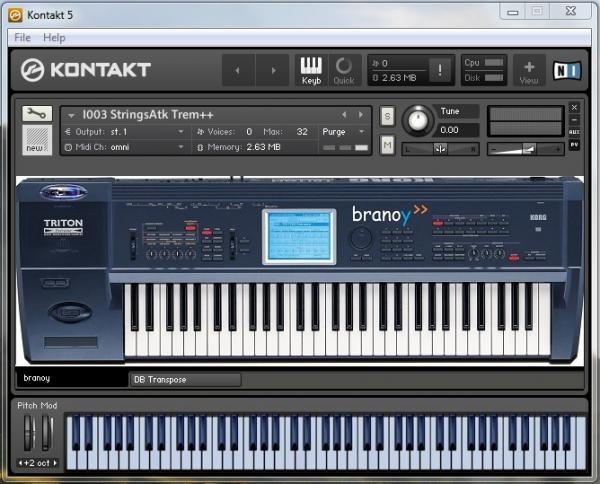Select the I003 StringsAtk Trem++ name field
The height and width of the screenshot is (484, 600).
point(148,115)
